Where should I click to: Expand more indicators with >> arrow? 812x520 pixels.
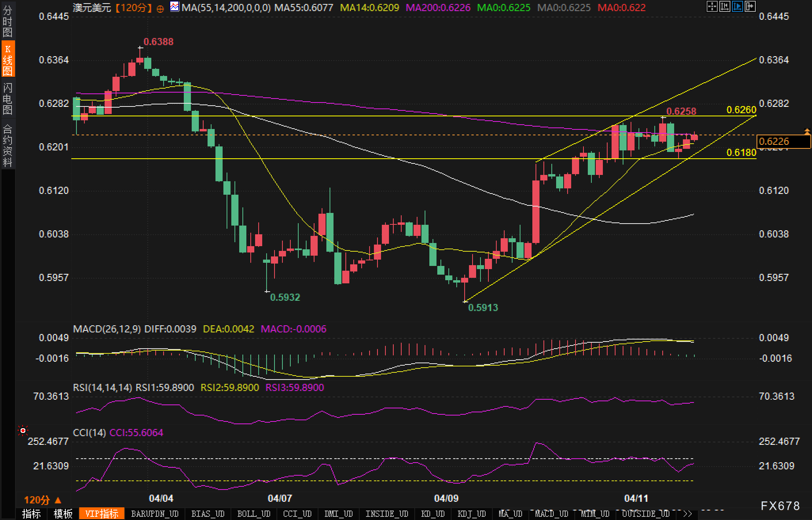click(x=687, y=514)
